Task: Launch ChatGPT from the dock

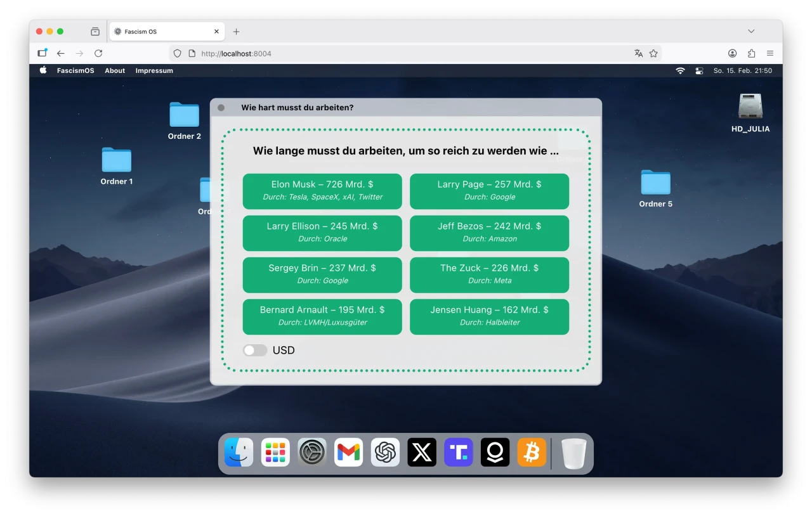Action: click(385, 453)
